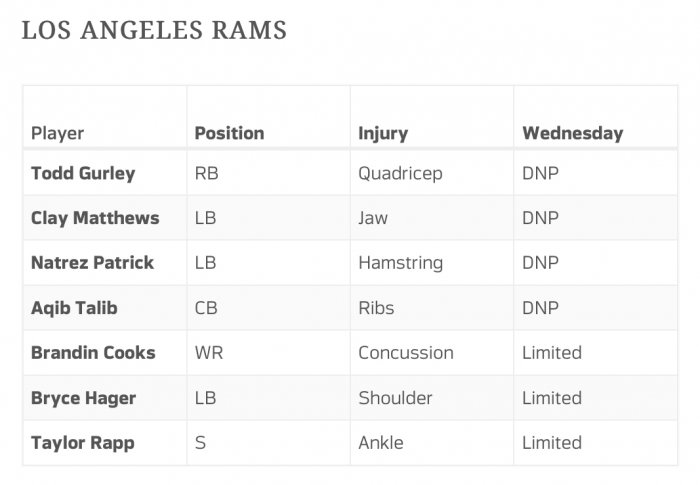Click Taylor Rapp's name cell

pos(83,443)
